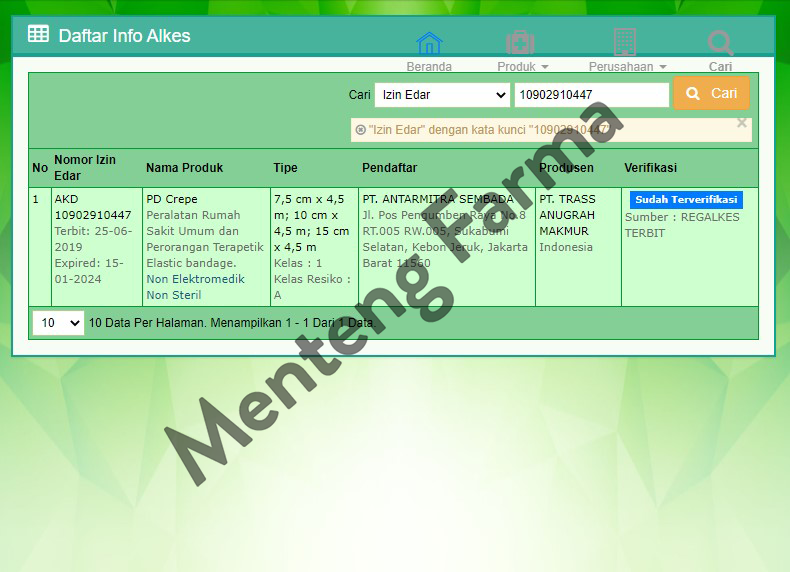Image resolution: width=790 pixels, height=572 pixels.
Task: Go to the Beranda menu label
Action: pos(429,67)
